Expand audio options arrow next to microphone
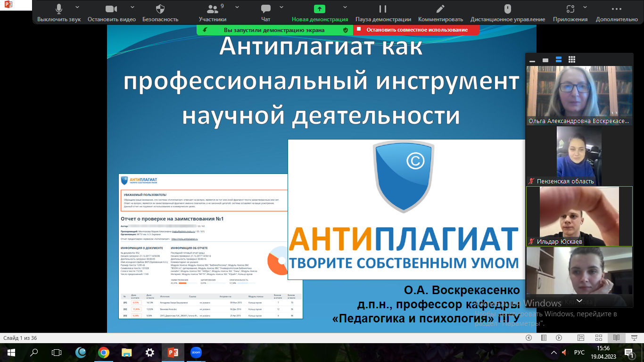The width and height of the screenshot is (644, 362). click(80, 7)
